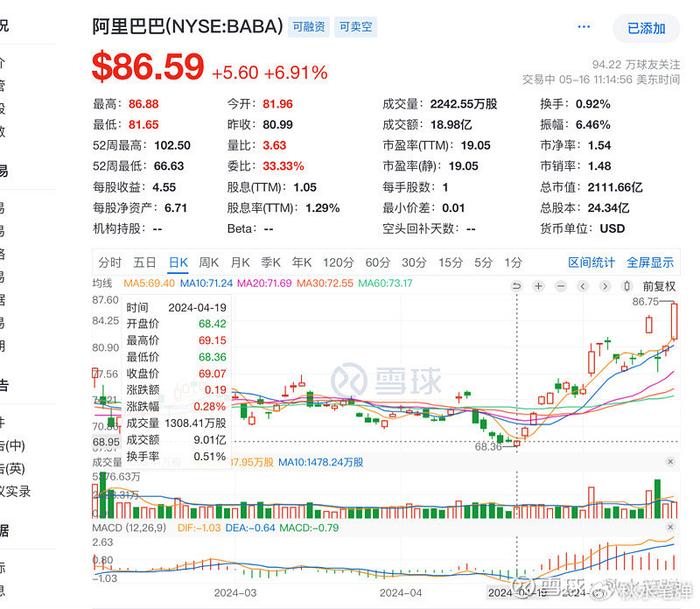Click the $86.59 current price
Image resolution: width=700 pixels, height=609 pixels.
148,67
